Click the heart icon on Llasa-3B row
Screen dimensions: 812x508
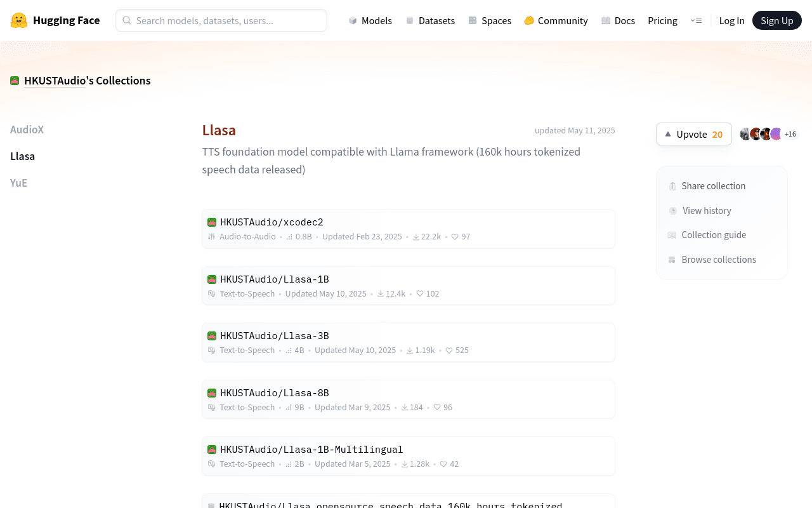point(449,351)
